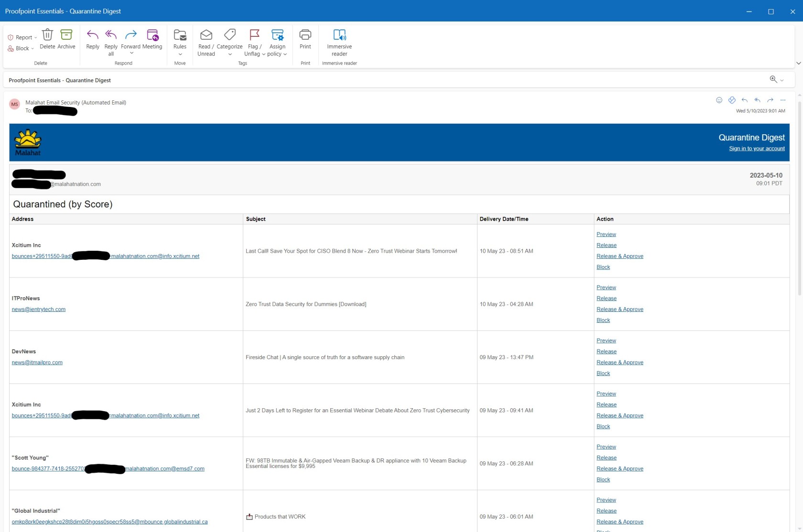
Task: Release & Approve the ITProNews message
Action: pos(620,309)
